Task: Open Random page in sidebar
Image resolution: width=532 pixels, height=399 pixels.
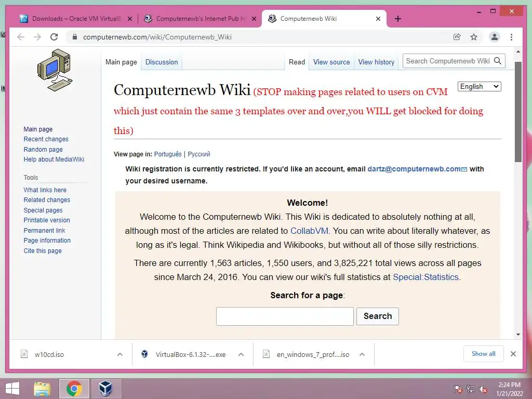Action: tap(43, 149)
